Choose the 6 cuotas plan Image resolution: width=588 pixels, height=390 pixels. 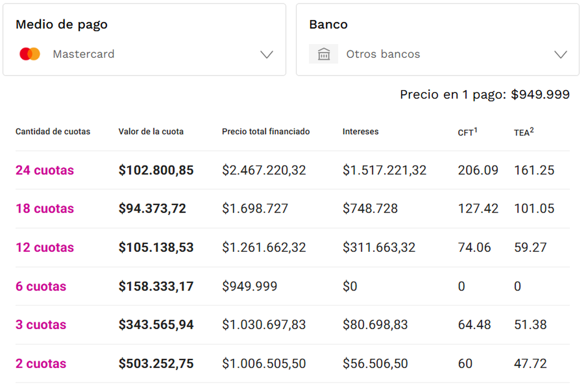coord(41,286)
